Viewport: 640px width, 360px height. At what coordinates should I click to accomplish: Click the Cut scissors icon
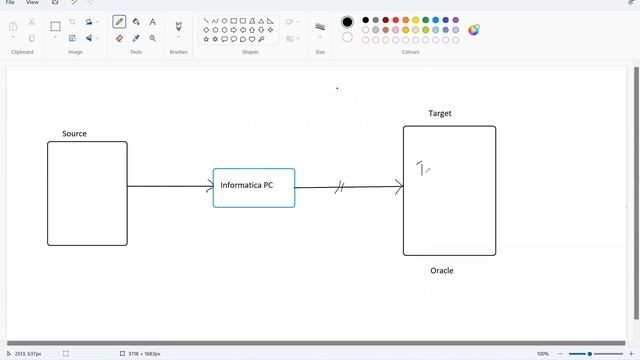coord(31,22)
